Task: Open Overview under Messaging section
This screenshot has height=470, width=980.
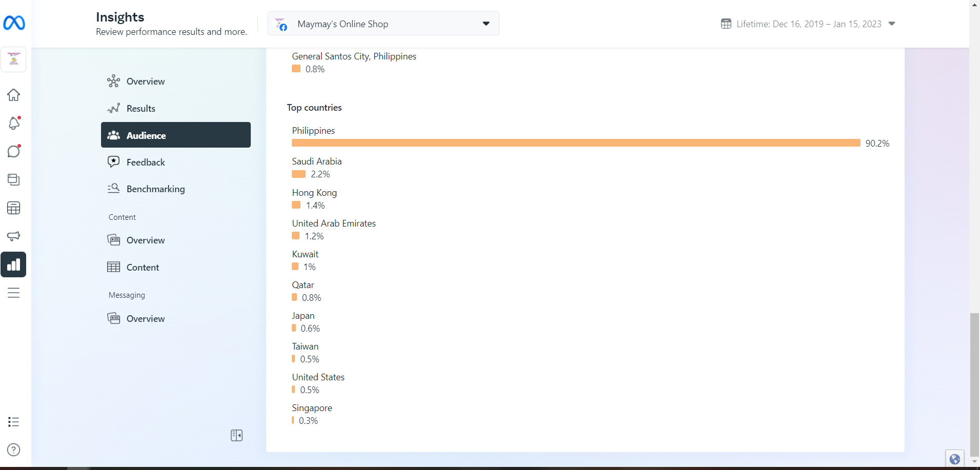Action: [176, 319]
